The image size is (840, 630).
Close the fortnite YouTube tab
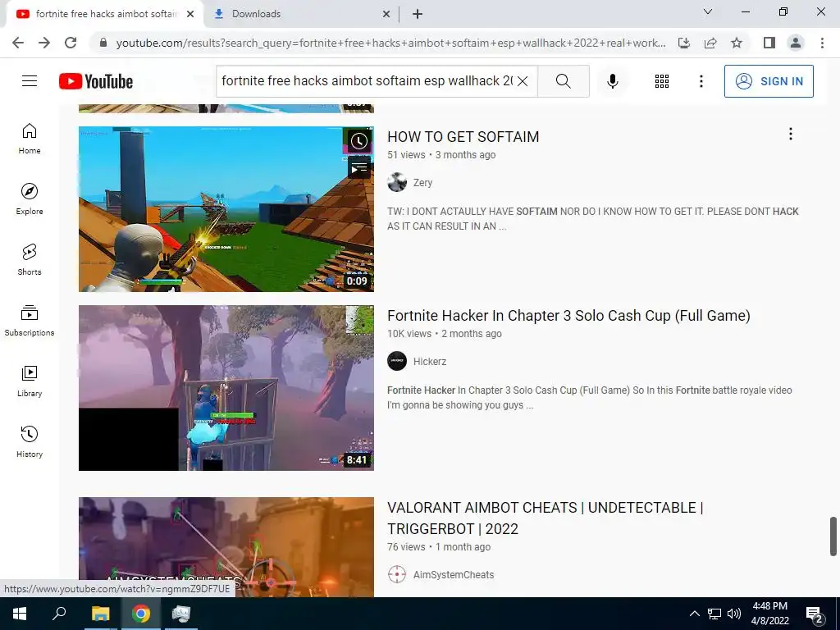(x=190, y=15)
